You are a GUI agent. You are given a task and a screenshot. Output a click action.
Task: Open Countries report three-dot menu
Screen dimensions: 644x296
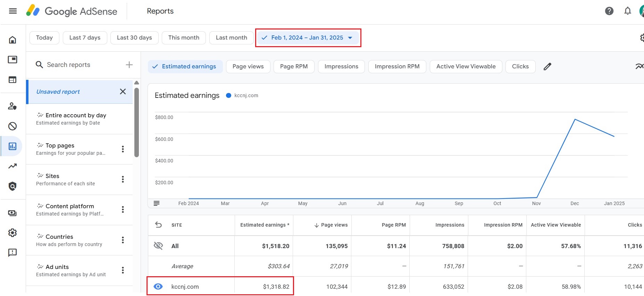coord(123,240)
